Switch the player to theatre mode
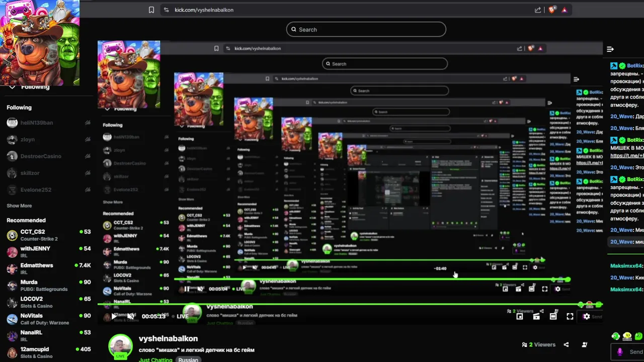 click(x=553, y=316)
